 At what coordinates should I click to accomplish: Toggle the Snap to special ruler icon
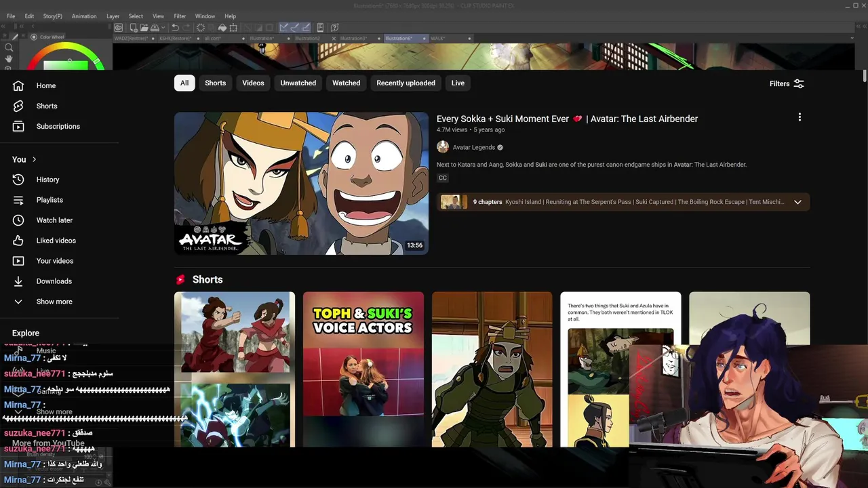pos(295,28)
